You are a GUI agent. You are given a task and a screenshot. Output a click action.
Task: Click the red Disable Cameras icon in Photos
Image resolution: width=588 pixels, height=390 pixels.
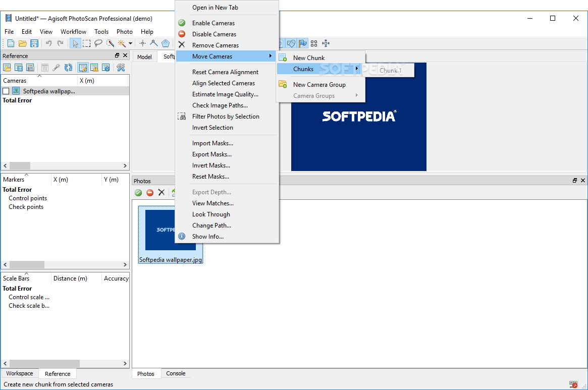150,192
